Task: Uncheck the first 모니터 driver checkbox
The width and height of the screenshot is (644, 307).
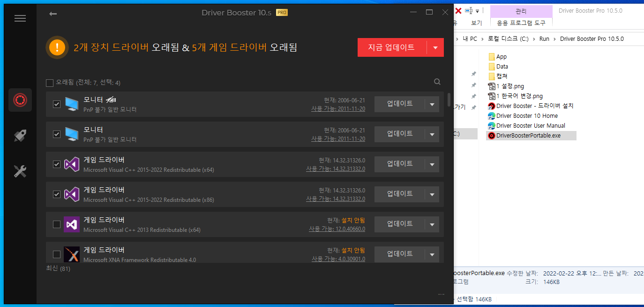Action: pos(57,104)
